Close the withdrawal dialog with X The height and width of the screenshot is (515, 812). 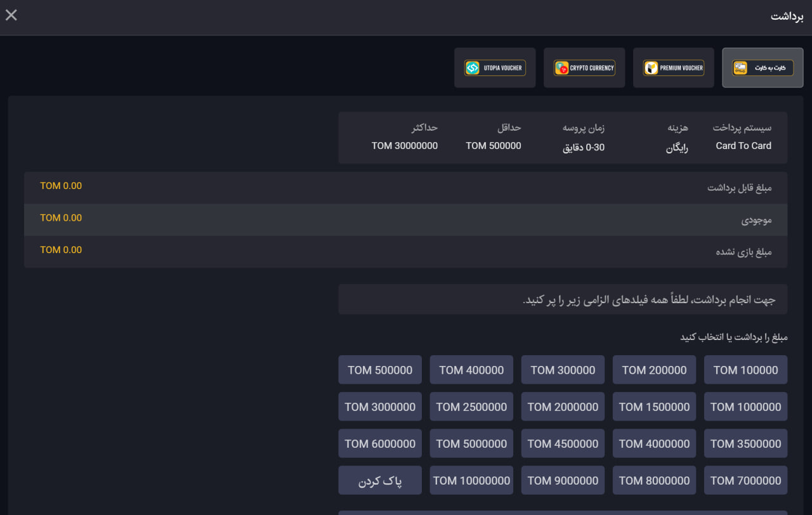11,15
